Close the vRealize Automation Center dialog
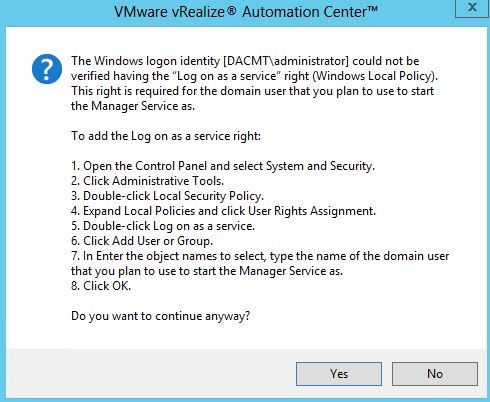The width and height of the screenshot is (490, 402). coord(472,7)
